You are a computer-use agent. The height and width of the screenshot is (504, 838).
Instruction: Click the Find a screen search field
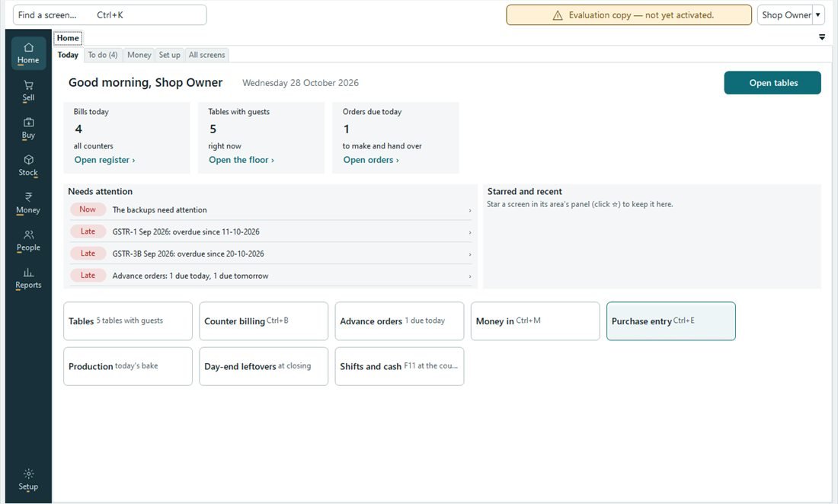click(110, 15)
